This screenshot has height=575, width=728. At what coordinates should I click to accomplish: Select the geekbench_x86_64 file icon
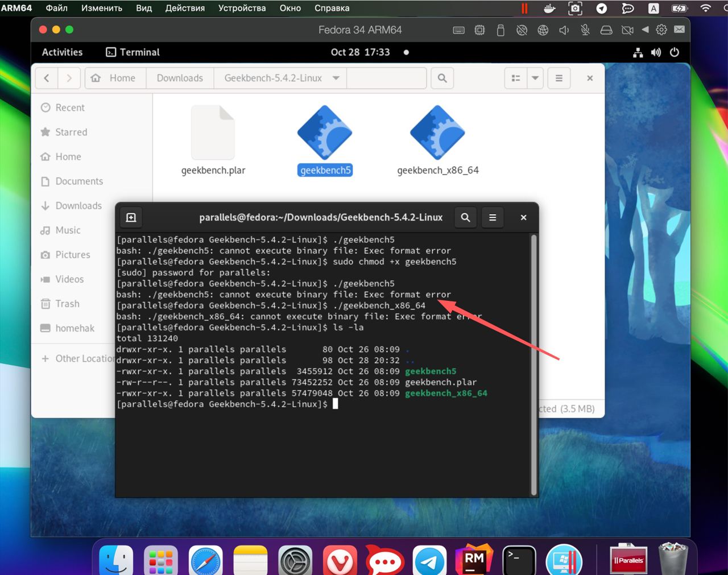(x=437, y=133)
